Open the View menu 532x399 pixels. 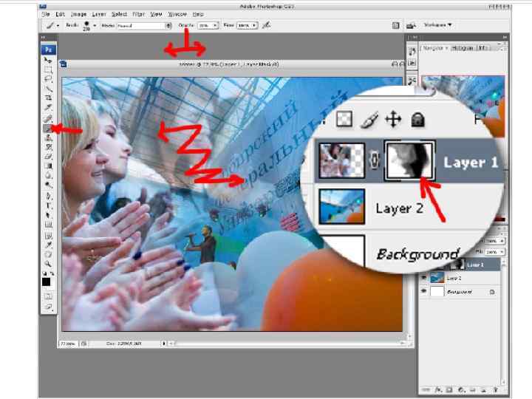[x=156, y=14]
